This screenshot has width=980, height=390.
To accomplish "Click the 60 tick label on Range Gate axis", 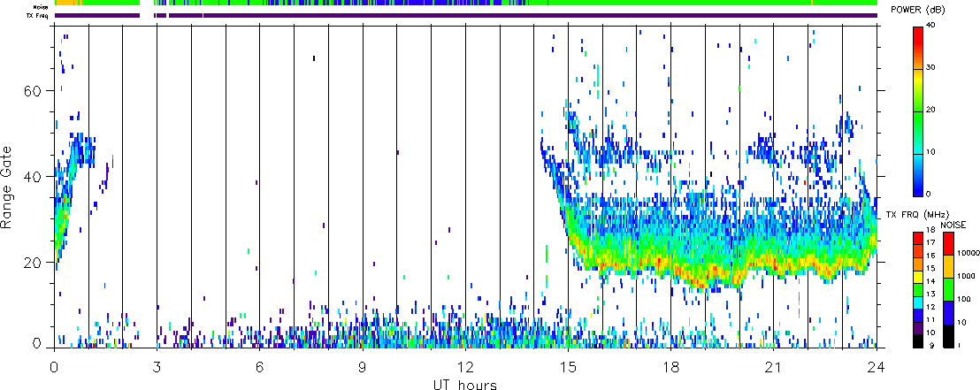I will [33, 90].
